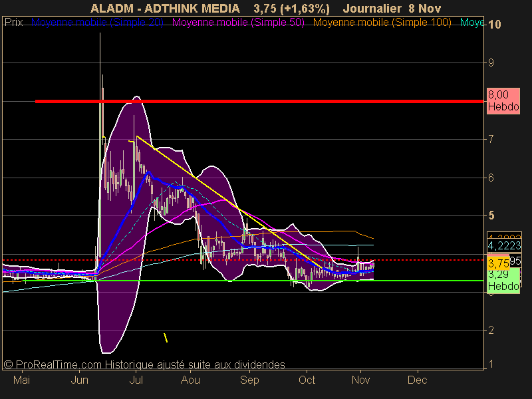Click the Jun label on the time axis

[80, 380]
